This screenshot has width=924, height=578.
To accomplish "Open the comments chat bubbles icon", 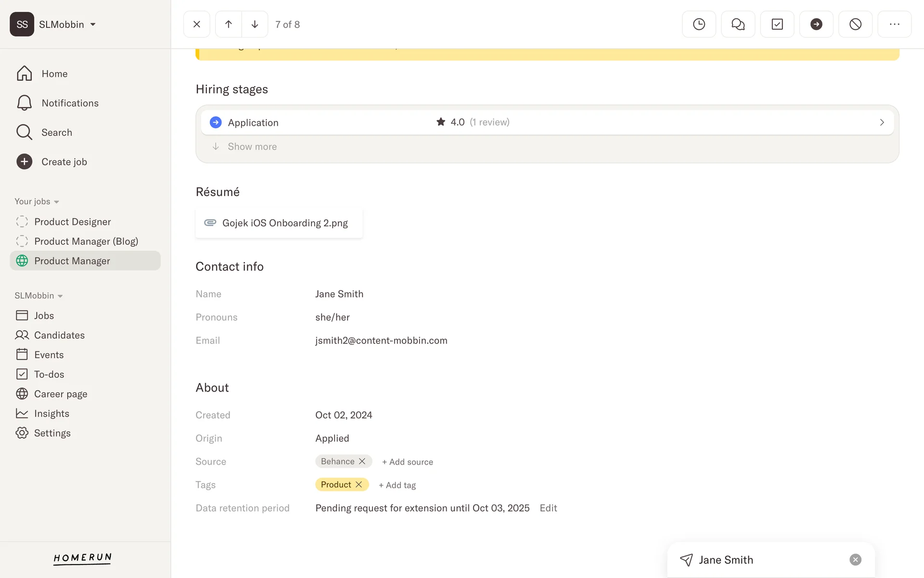I will 738,24.
